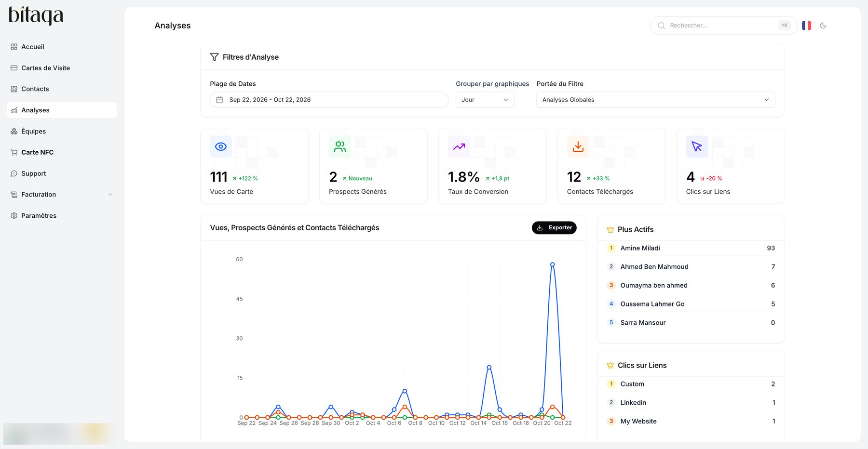Image resolution: width=868 pixels, height=449 pixels.
Task: Click the Carte NFC cart icon
Action: [x=14, y=152]
